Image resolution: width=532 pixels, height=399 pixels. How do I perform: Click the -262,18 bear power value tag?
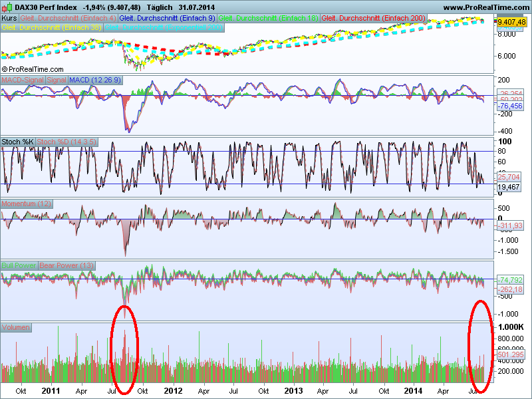click(510, 289)
